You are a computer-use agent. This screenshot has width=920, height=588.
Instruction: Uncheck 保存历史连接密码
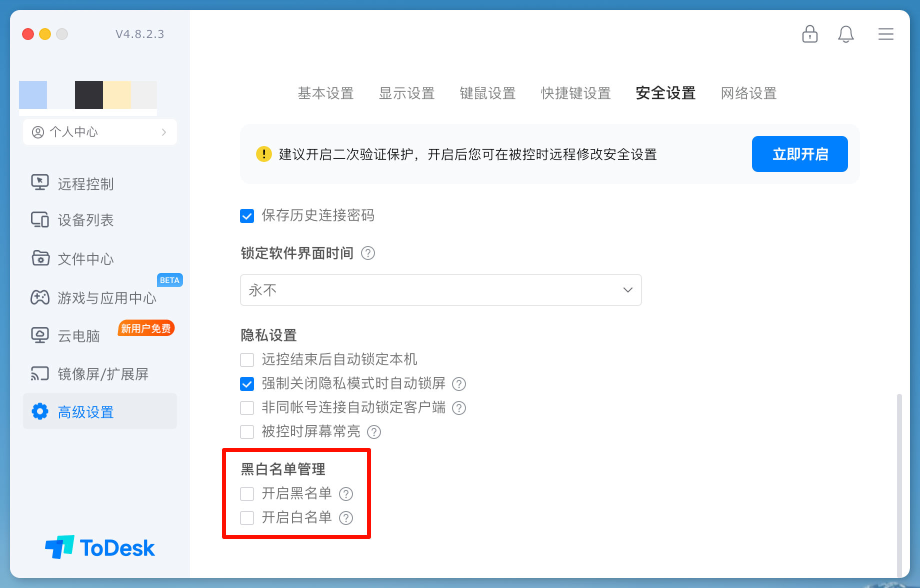click(x=247, y=215)
